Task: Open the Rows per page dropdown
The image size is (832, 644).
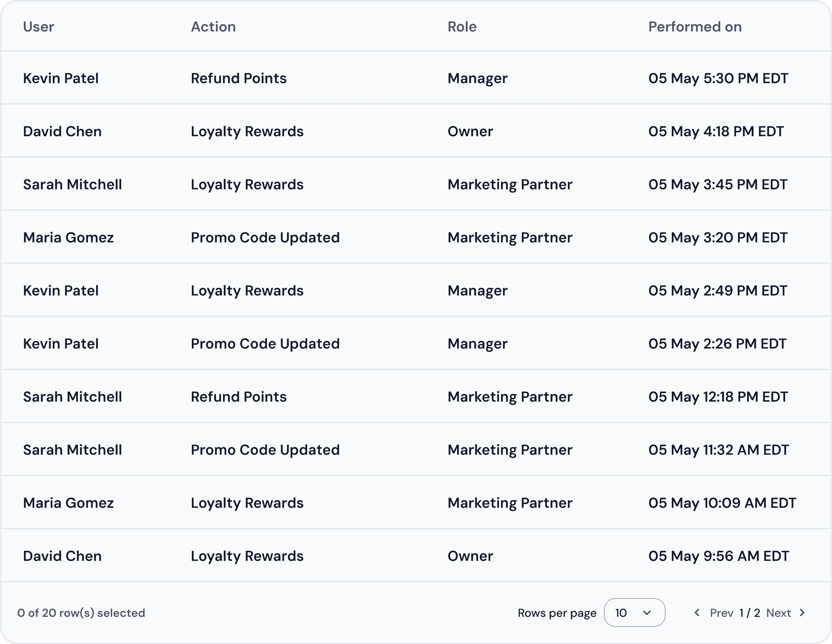Action: click(x=634, y=613)
